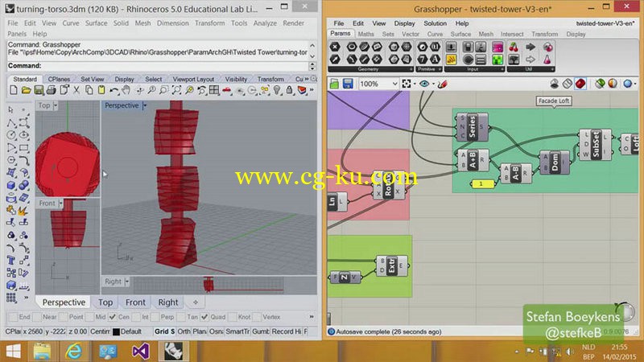Select the Pan hand tool in Rhino
Image resolution: width=644 pixels, height=362 pixels.
[126, 90]
